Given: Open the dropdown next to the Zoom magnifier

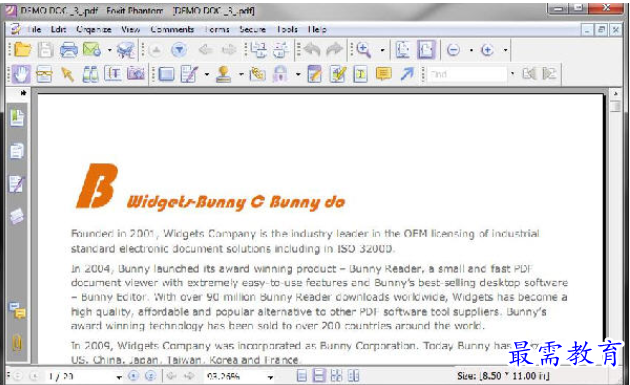Looking at the screenshot, I should pyautogui.click(x=382, y=50).
